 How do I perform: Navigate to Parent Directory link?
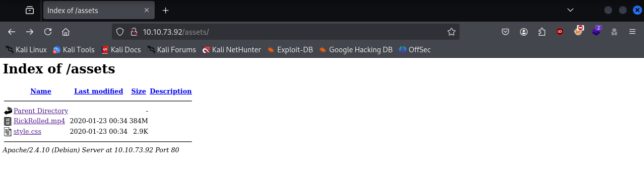pos(41,111)
